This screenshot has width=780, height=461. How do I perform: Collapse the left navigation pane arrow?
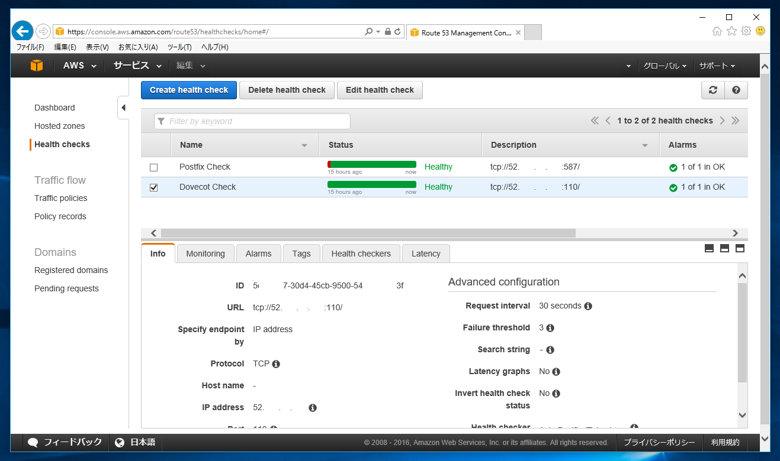point(123,107)
